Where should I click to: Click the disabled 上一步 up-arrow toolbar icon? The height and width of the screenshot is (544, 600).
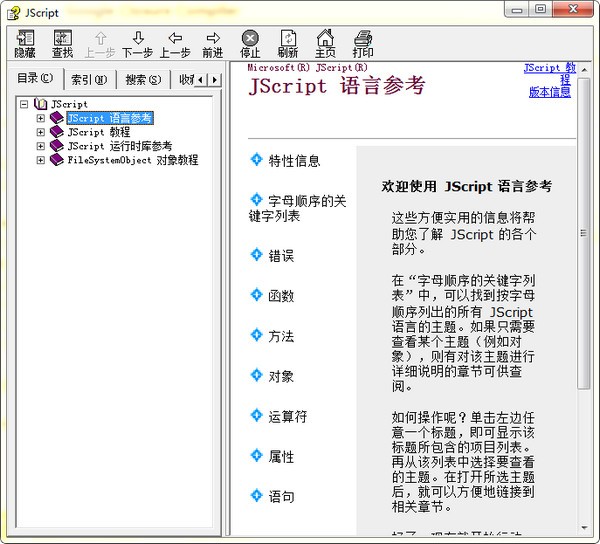tap(100, 38)
